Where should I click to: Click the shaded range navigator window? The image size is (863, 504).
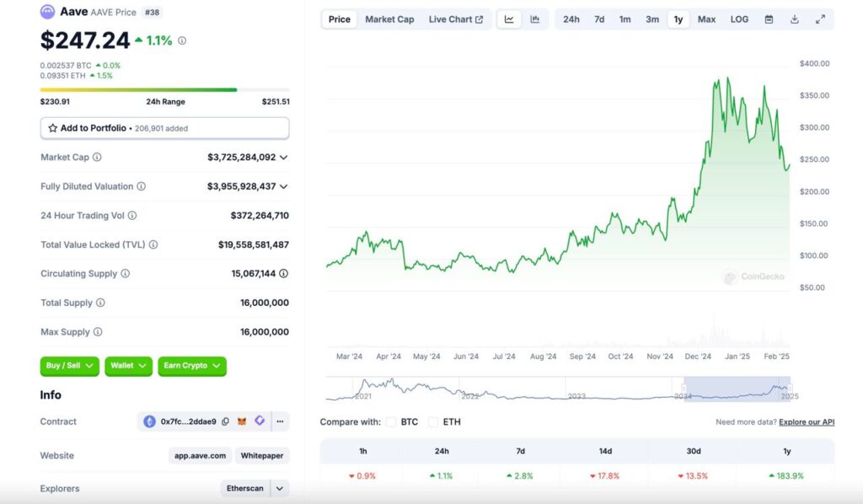737,389
